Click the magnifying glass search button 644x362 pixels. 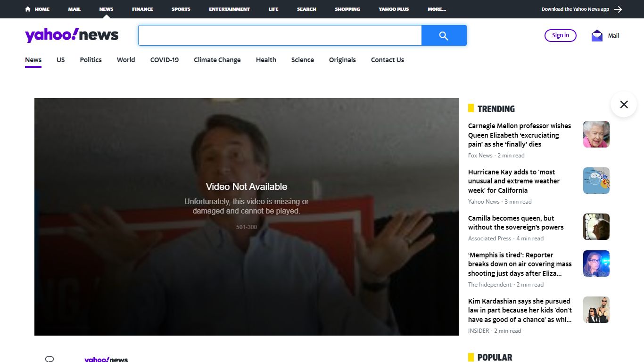tap(444, 35)
